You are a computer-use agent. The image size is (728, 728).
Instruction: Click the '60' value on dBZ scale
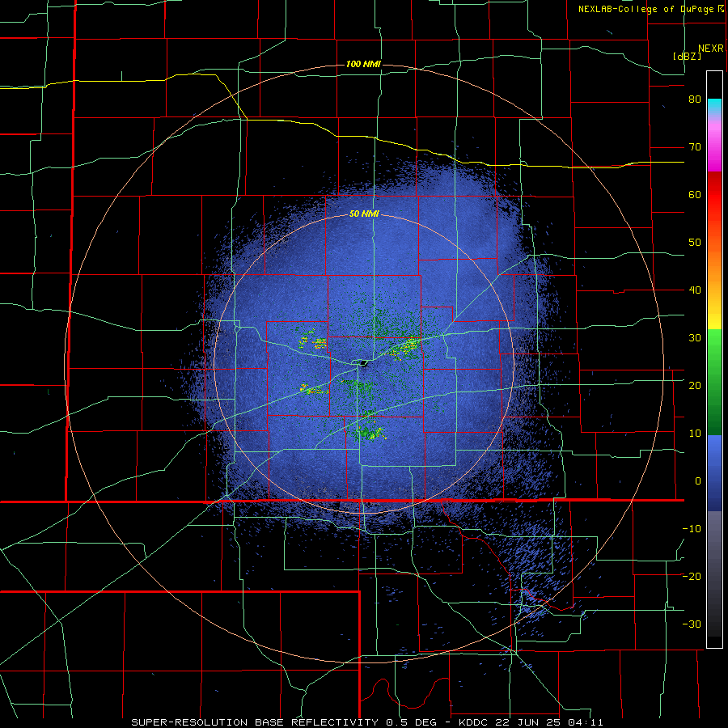pyautogui.click(x=695, y=194)
